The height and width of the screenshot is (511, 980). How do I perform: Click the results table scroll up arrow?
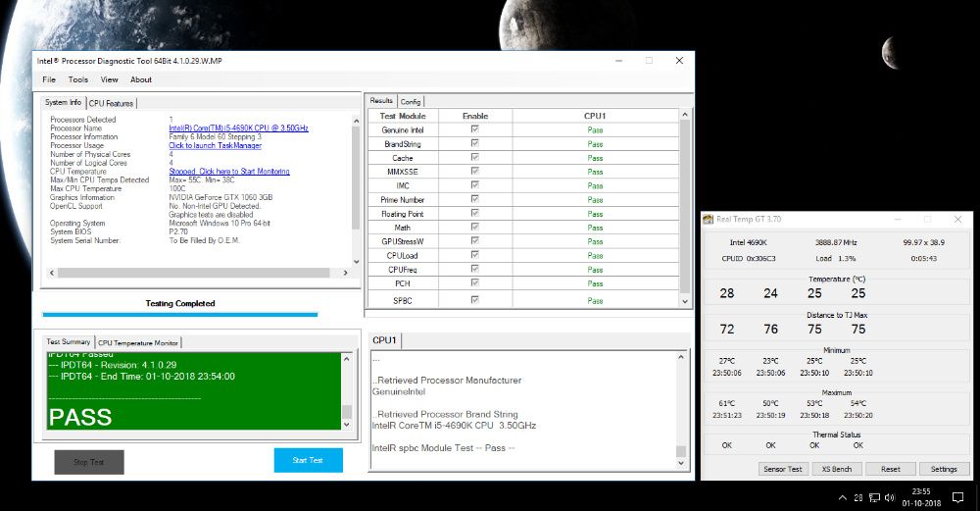(685, 115)
